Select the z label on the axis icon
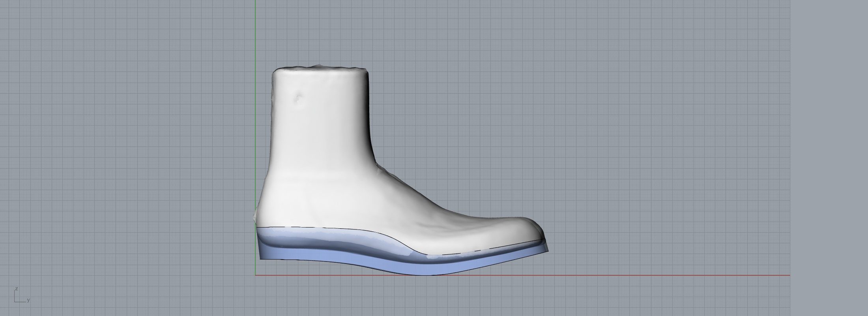The height and width of the screenshot is (316, 868). tap(17, 289)
